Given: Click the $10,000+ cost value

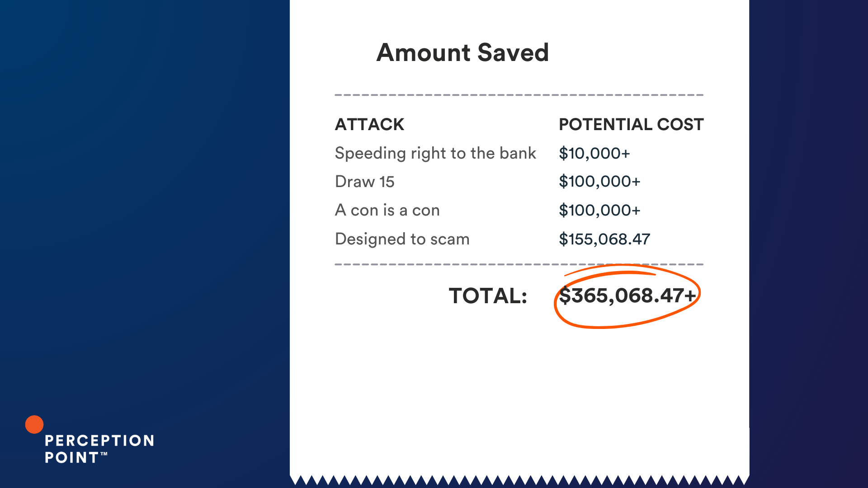Looking at the screenshot, I should [x=594, y=154].
